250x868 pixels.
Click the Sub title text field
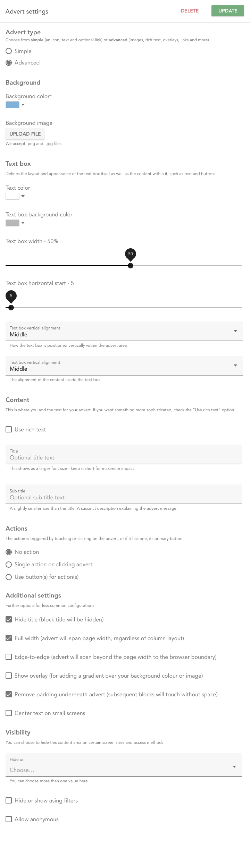click(124, 497)
